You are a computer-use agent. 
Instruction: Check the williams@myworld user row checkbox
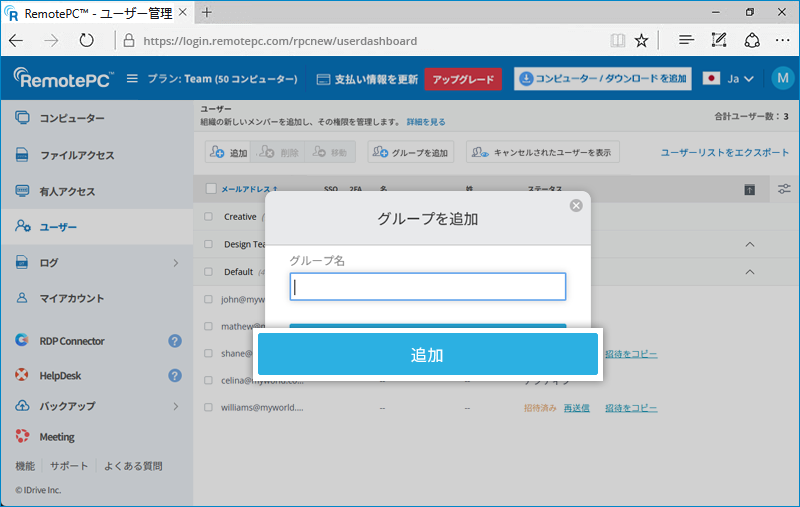point(208,407)
